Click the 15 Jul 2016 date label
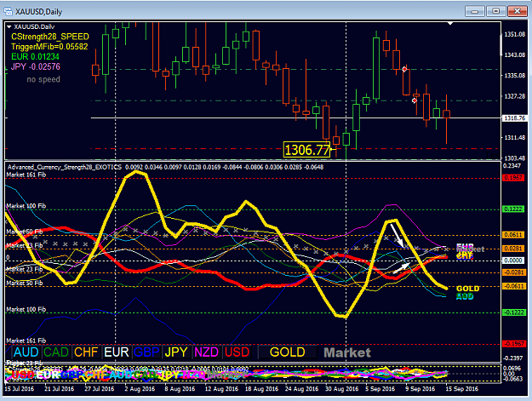532x401 pixels. (x=19, y=389)
